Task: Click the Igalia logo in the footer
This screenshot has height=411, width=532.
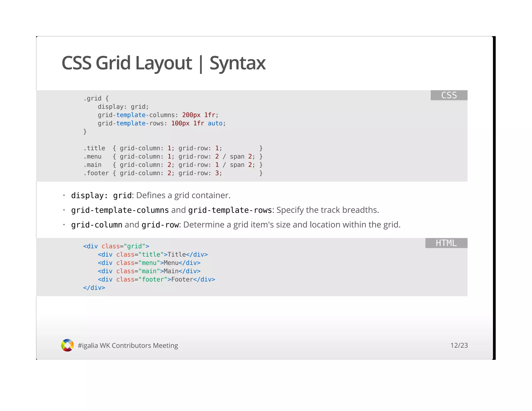Action: [68, 345]
